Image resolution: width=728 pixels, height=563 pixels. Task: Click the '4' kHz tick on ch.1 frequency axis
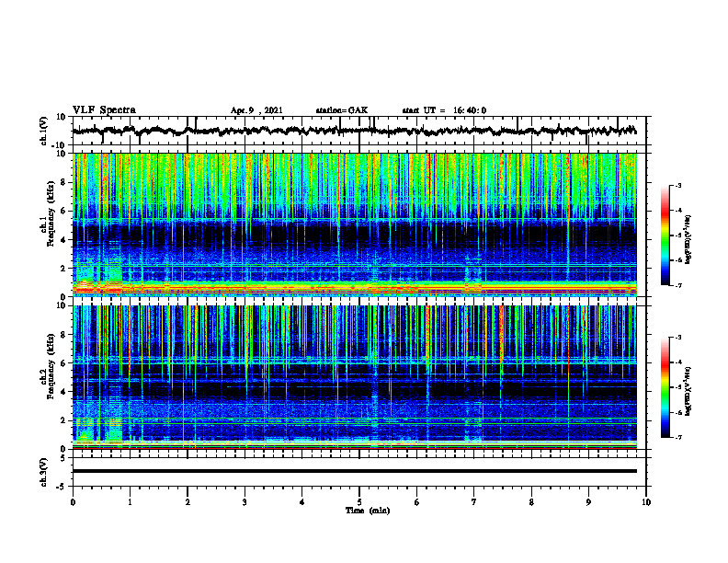tap(64, 240)
